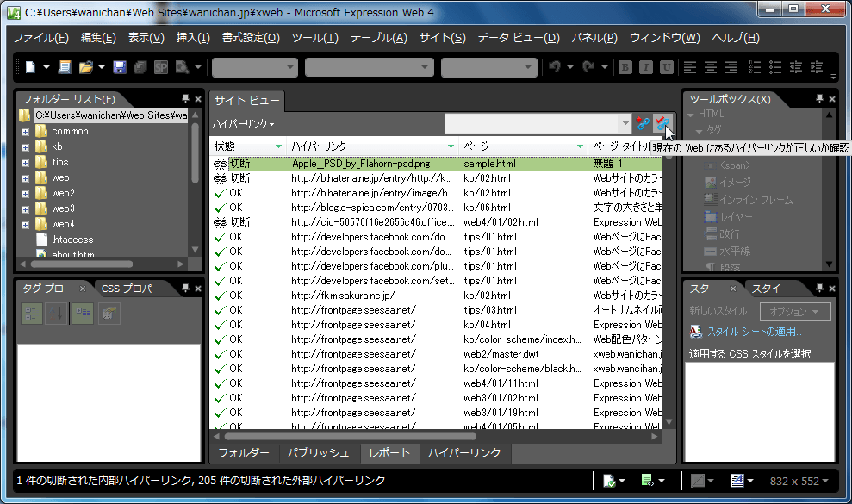Viewport: 852px width, 504px height.
Task: Select the http://fkm.sakura.ne.jp/ hyperlink row
Action: tap(435, 296)
